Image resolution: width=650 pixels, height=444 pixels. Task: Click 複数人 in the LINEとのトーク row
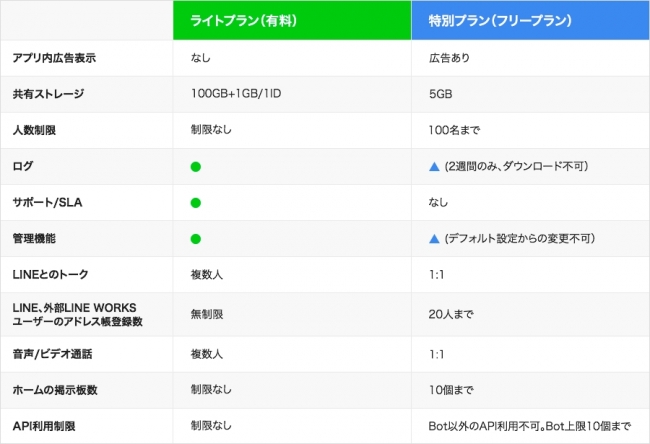(207, 274)
